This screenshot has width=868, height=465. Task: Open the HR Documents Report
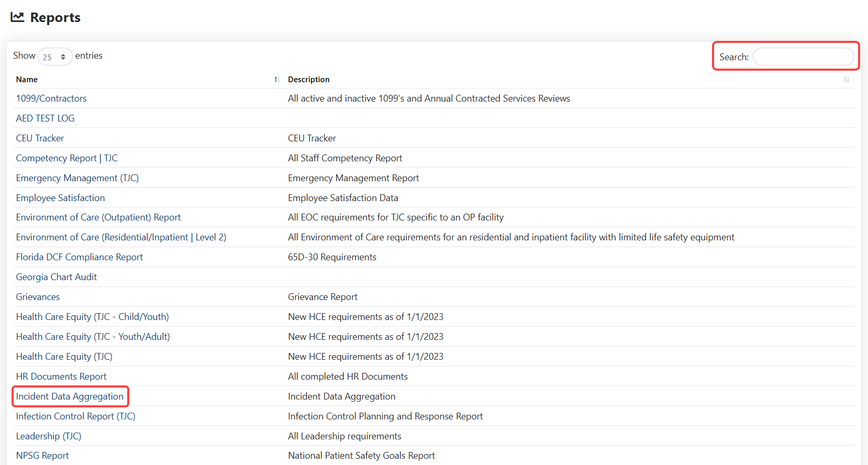pyautogui.click(x=61, y=377)
